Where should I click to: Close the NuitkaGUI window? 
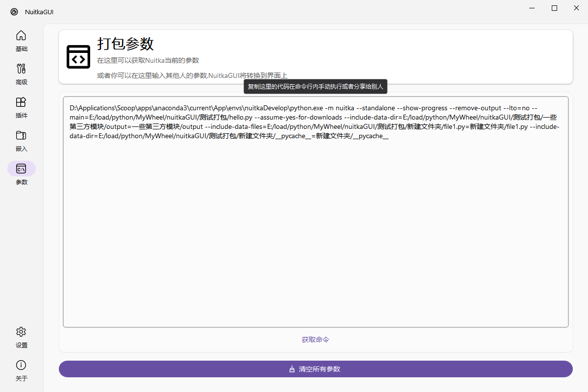click(x=577, y=8)
